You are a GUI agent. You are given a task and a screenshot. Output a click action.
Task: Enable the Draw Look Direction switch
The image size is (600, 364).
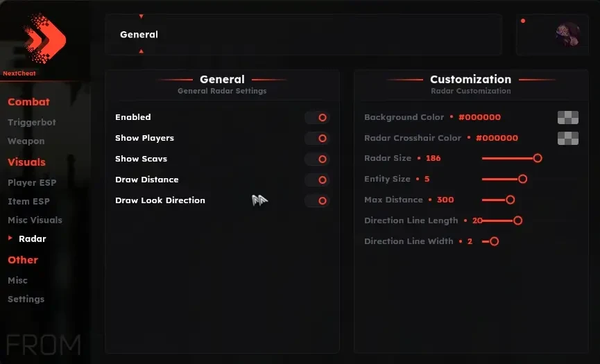317,200
